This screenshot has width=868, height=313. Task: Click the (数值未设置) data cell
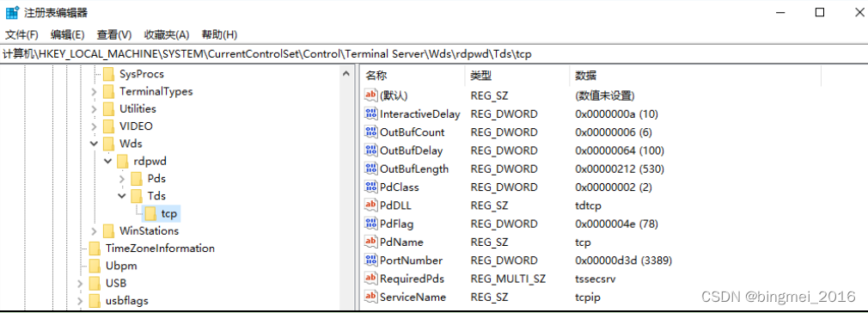(604, 95)
